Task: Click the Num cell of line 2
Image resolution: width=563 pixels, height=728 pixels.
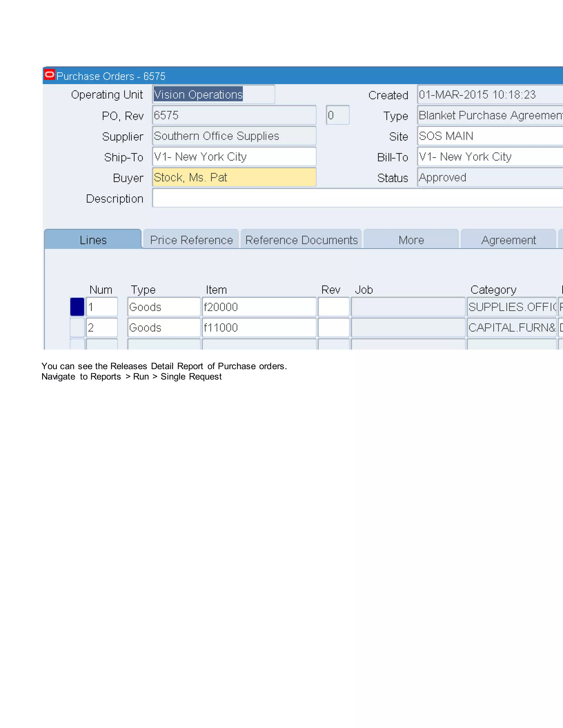Action: tap(102, 327)
